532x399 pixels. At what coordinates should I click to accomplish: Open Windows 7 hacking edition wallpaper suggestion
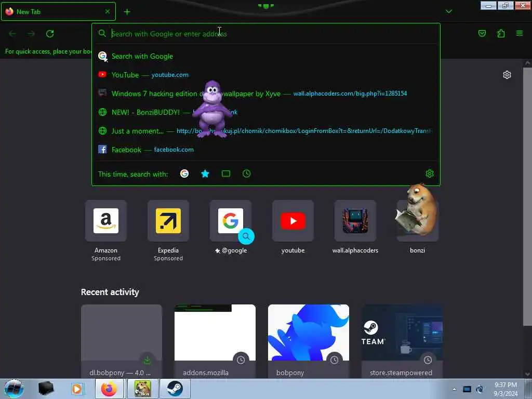pyautogui.click(x=265, y=94)
